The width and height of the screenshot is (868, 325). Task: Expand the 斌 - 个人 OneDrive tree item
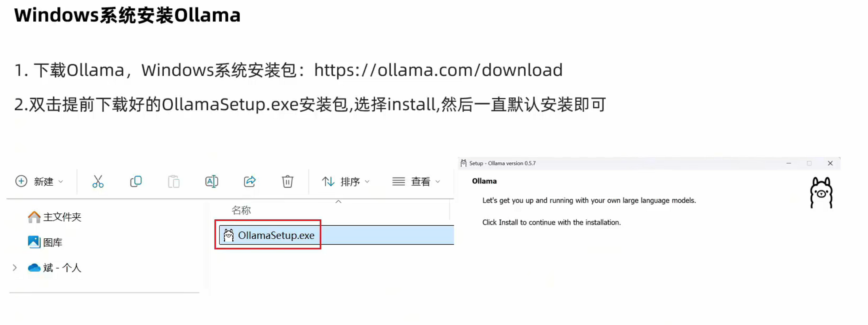pyautogui.click(x=15, y=268)
